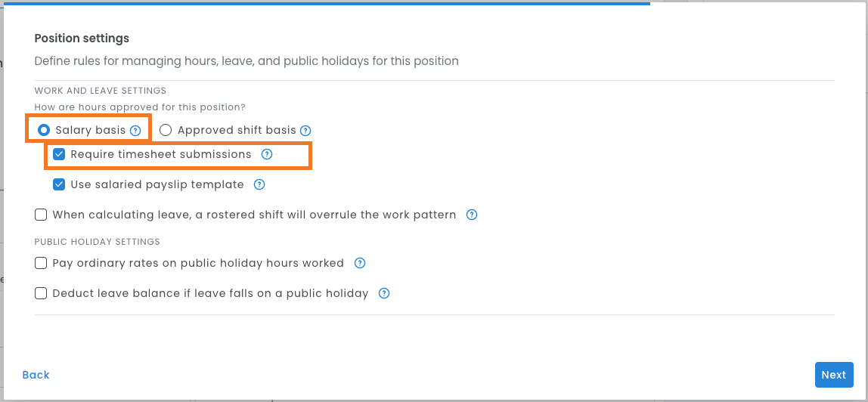Uncheck Require timesheet submissions
This screenshot has width=868, height=402.
[59, 154]
